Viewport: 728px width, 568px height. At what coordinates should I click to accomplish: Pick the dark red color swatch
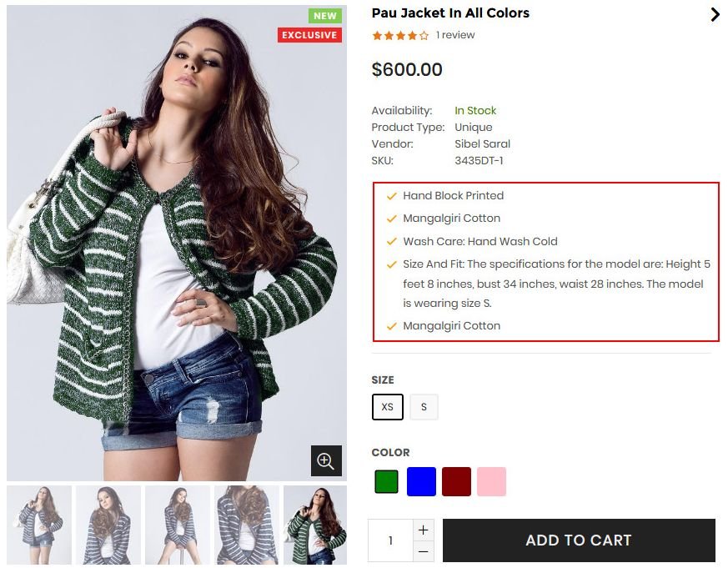456,482
